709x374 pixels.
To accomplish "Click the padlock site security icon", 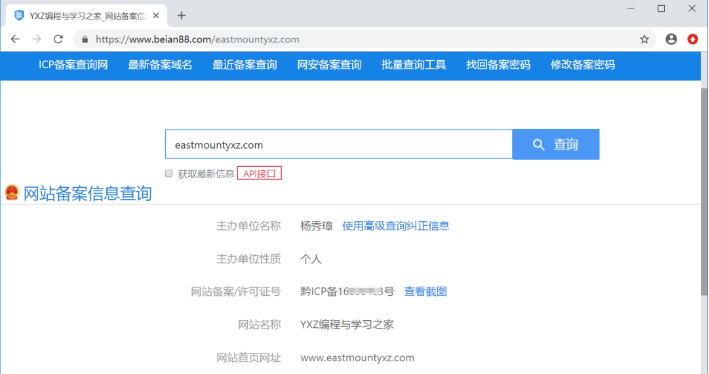I will click(x=85, y=40).
